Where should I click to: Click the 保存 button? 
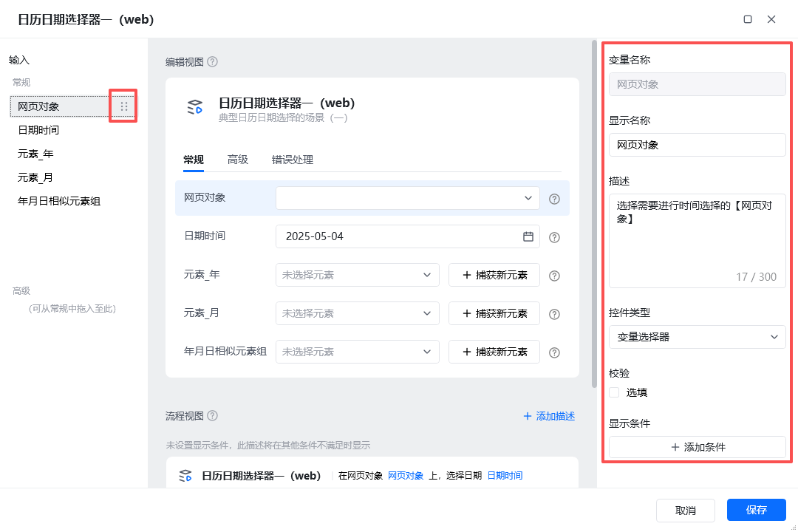pos(757,510)
